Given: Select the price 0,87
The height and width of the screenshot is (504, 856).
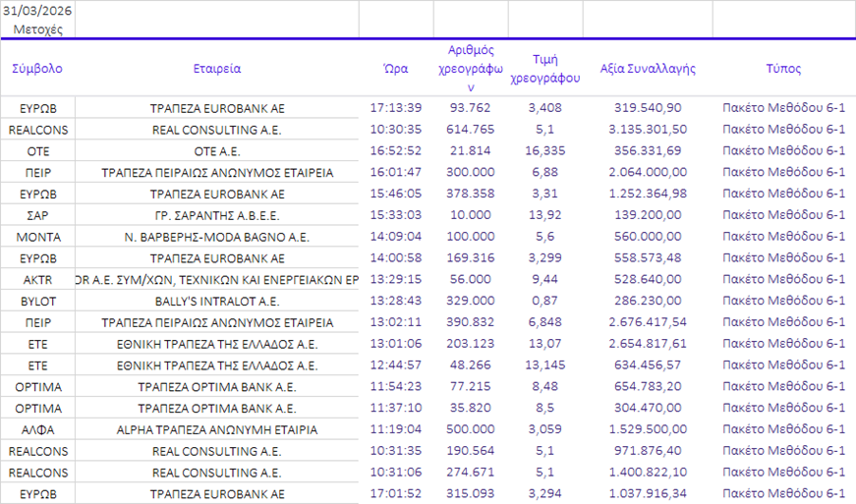Looking at the screenshot, I should click(544, 301).
